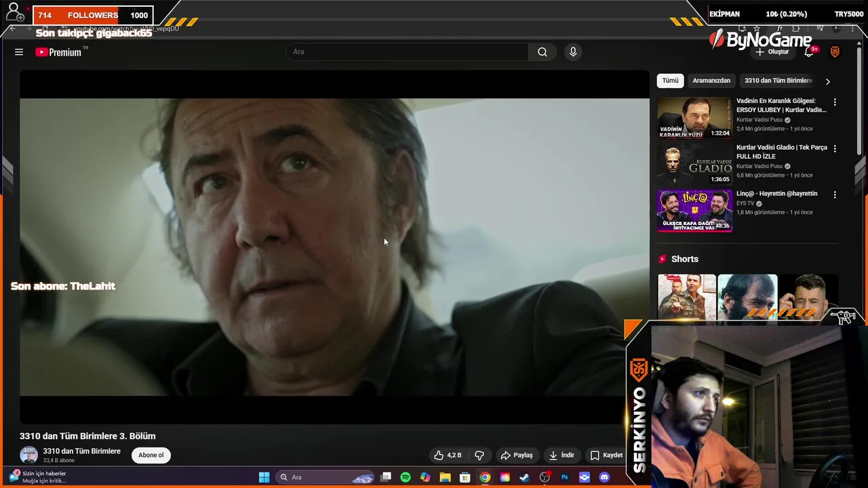This screenshot has height=488, width=868.
Task: Open EYS TV channel link
Action: [x=745, y=203]
